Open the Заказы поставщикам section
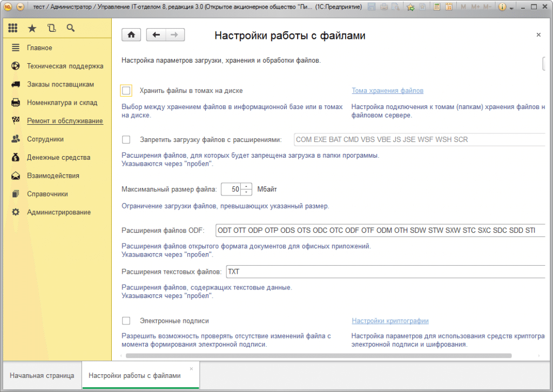Screen dimensions: 553x392 (60, 84)
